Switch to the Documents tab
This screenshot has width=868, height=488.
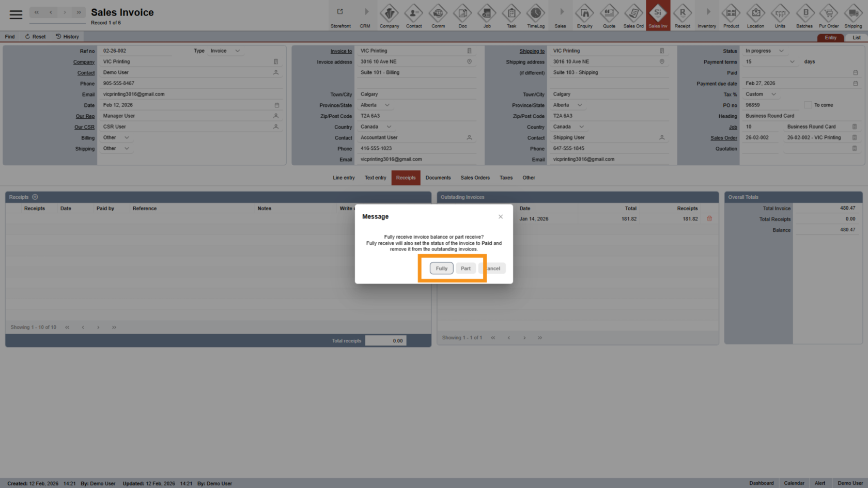pyautogui.click(x=438, y=178)
